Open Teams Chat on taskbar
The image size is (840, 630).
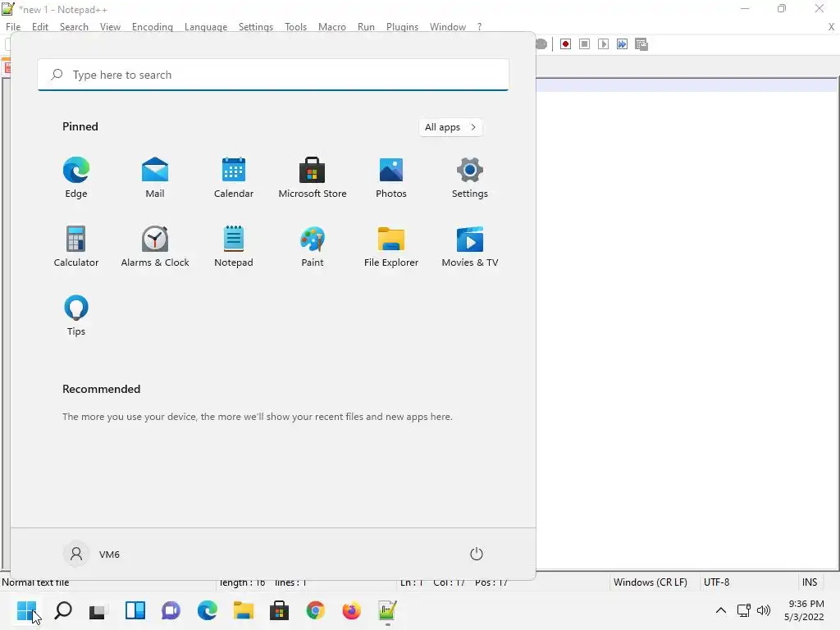coord(171,610)
